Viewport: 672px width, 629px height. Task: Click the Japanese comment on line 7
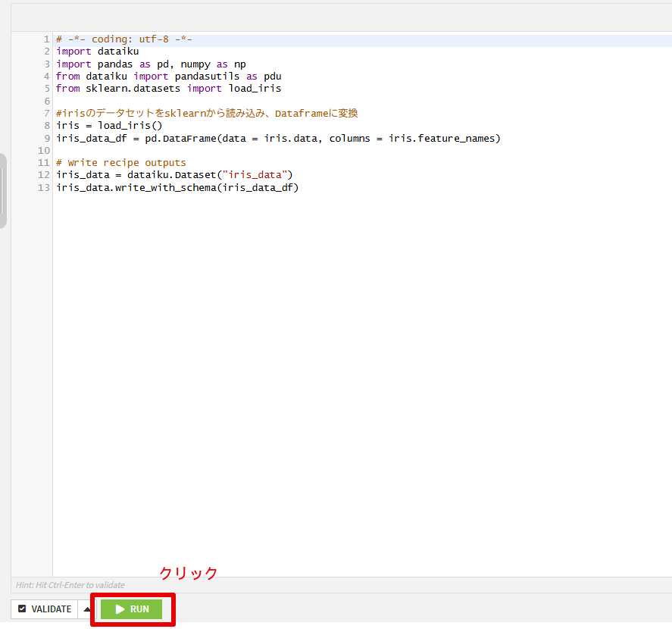207,113
